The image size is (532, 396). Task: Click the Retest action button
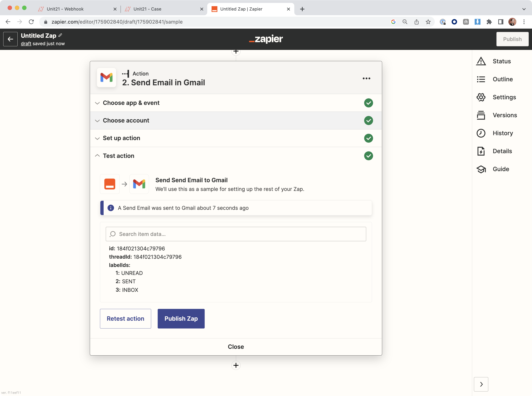click(125, 319)
